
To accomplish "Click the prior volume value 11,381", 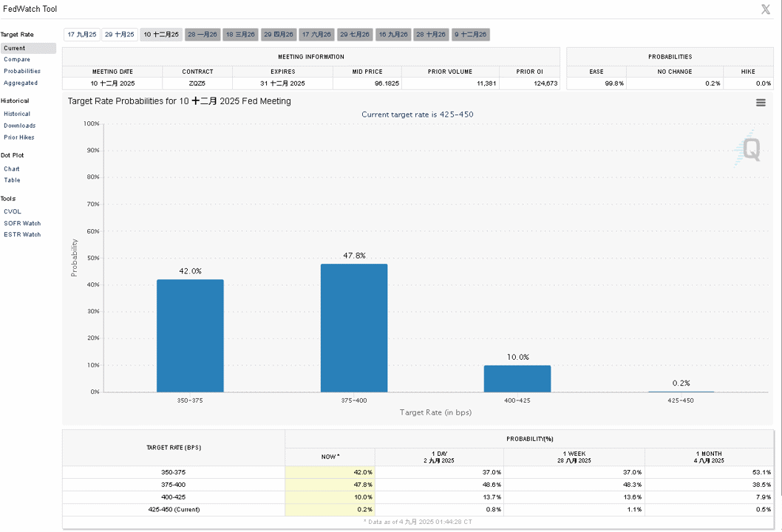I will coord(486,83).
